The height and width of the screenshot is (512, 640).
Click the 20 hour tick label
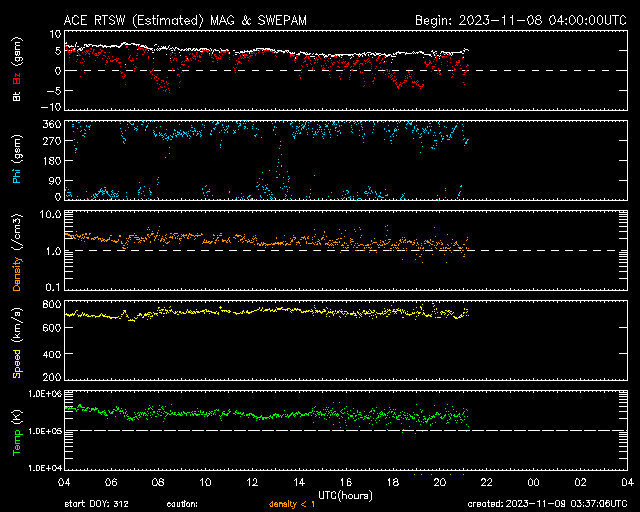tap(440, 481)
